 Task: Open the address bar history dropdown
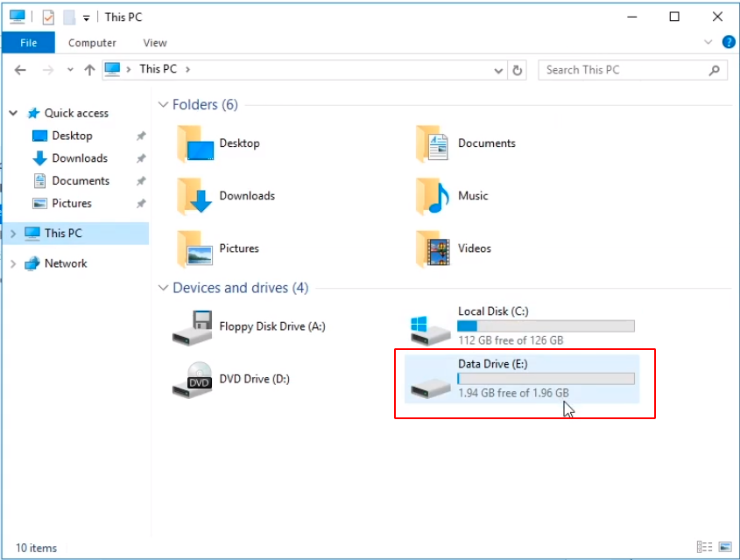tap(499, 70)
